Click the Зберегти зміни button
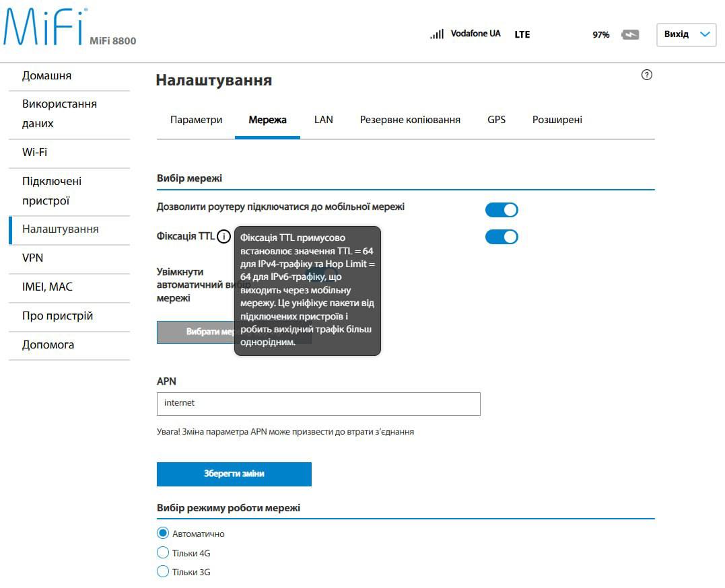 [234, 474]
